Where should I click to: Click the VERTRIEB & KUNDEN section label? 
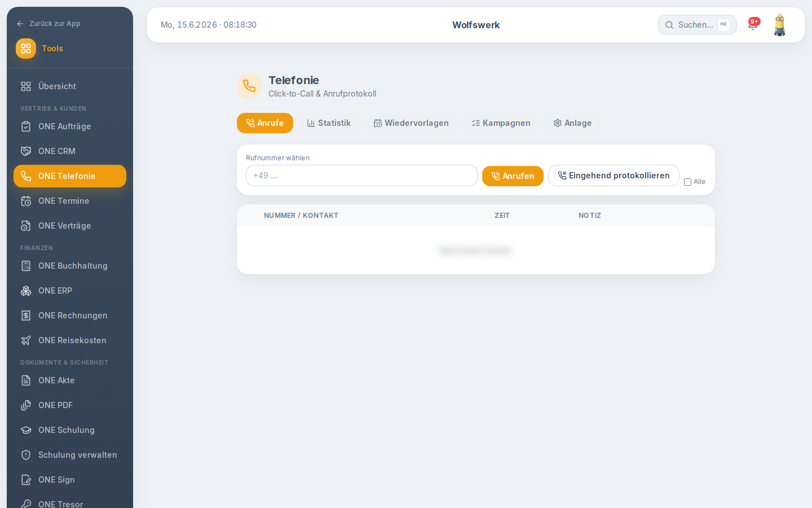point(54,108)
